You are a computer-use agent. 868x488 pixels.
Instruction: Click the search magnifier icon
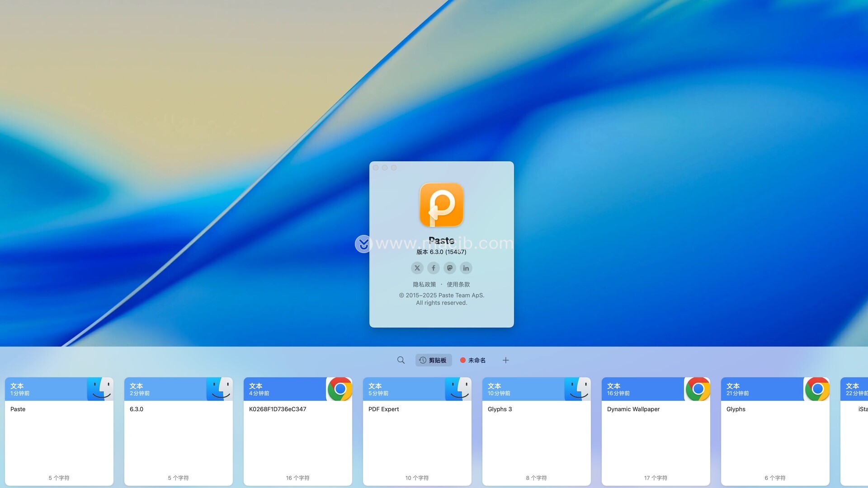coord(401,360)
